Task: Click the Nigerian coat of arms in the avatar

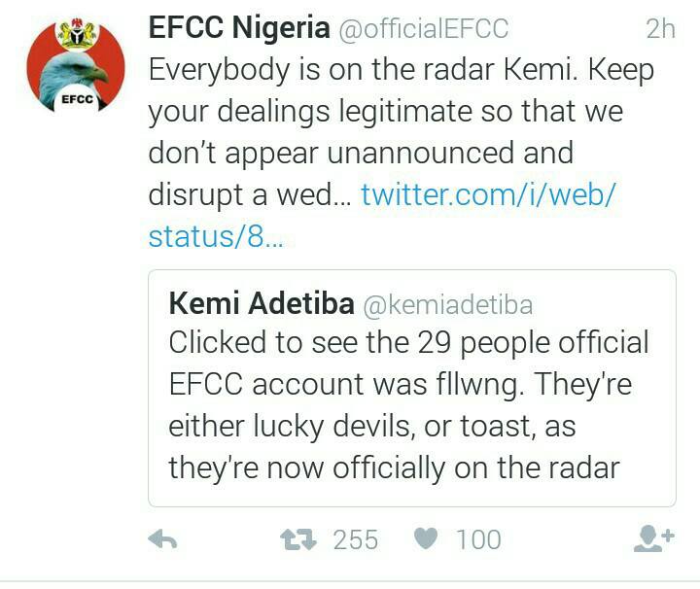Action: pyautogui.click(x=74, y=36)
